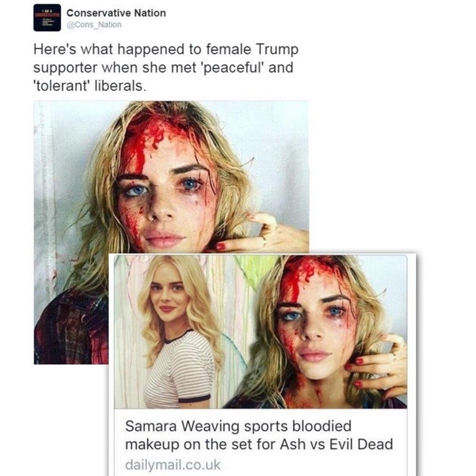Image resolution: width=476 pixels, height=476 pixels.
Task: Click the Conservative Nation display name
Action: coord(117,13)
